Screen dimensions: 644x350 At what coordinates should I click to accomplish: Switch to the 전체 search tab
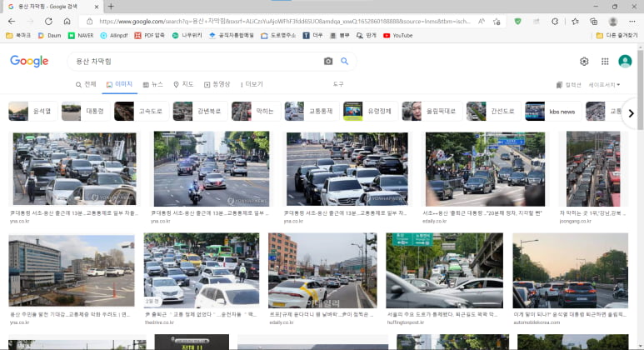tap(86, 84)
